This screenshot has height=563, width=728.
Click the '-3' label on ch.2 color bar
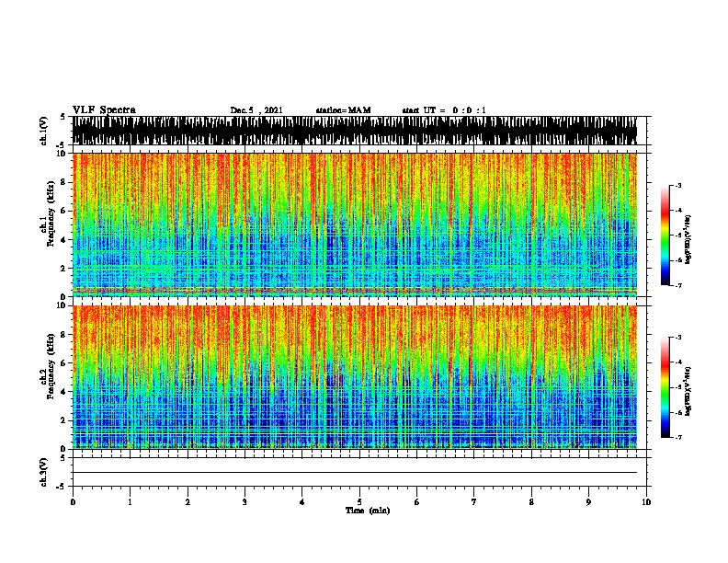(678, 338)
